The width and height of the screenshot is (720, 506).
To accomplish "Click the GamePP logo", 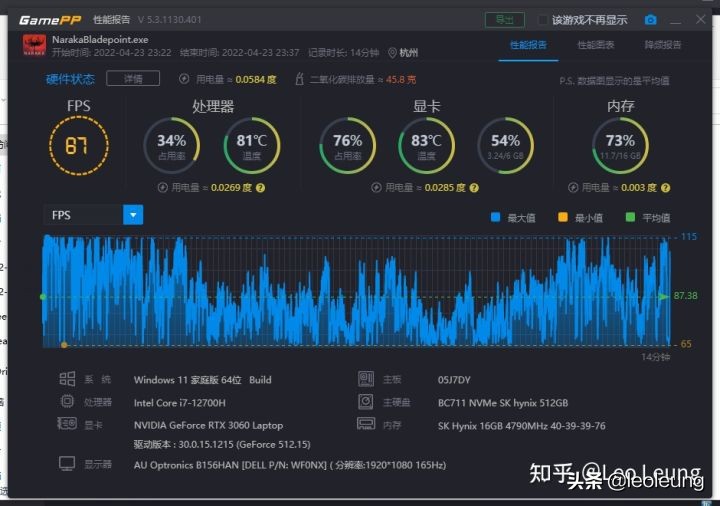I will point(50,20).
